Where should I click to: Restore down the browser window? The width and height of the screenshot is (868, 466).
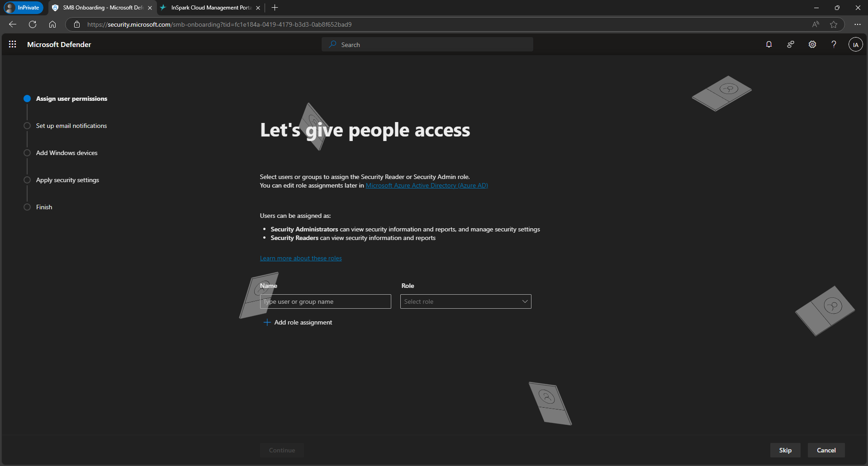[x=837, y=8]
